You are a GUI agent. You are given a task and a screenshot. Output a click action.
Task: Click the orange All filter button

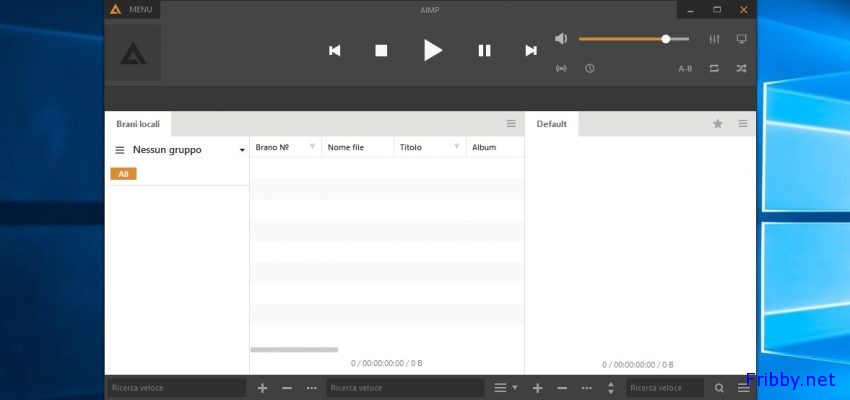[x=123, y=174]
